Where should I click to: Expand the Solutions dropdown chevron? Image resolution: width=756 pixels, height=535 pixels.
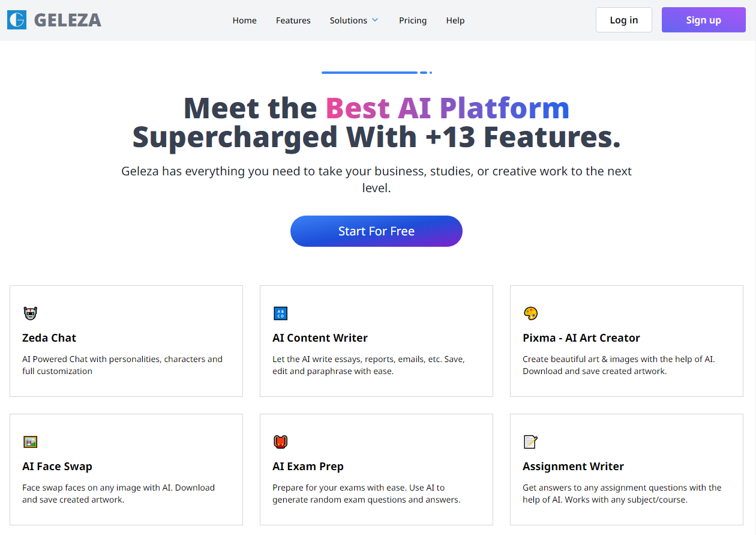point(375,20)
